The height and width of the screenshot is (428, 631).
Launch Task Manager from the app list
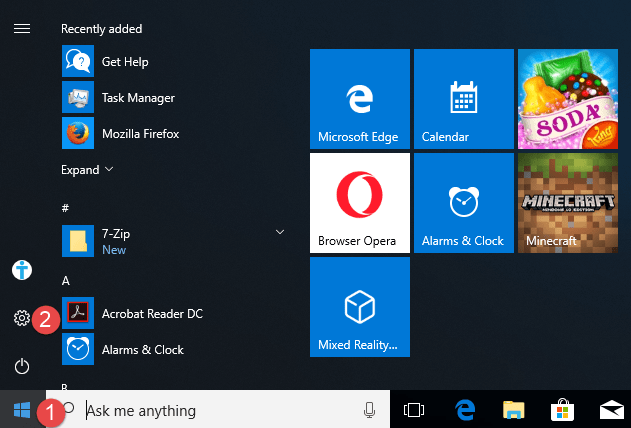click(x=137, y=98)
